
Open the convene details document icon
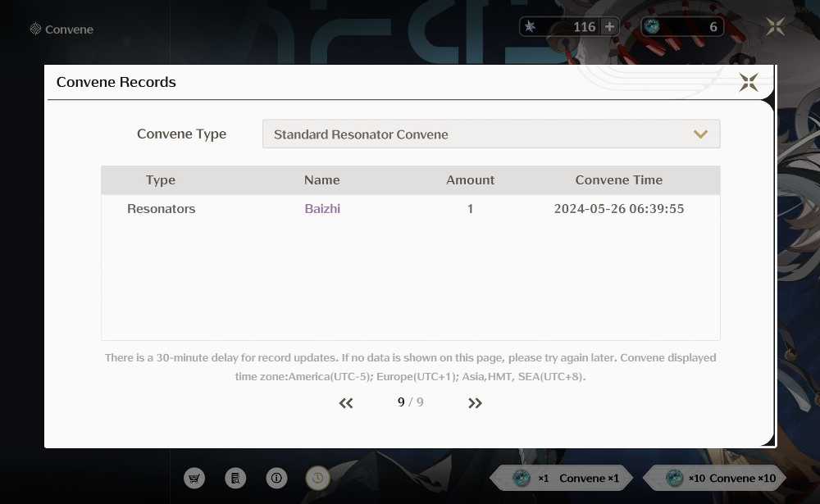(235, 478)
